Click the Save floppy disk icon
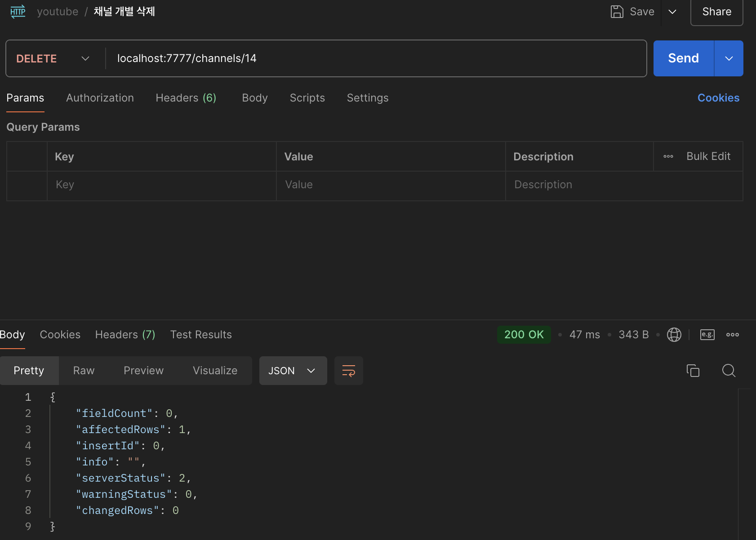 [x=617, y=12]
